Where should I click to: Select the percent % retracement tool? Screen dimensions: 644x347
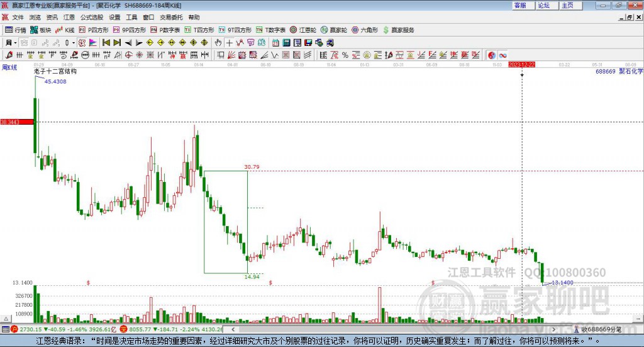coord(345,55)
